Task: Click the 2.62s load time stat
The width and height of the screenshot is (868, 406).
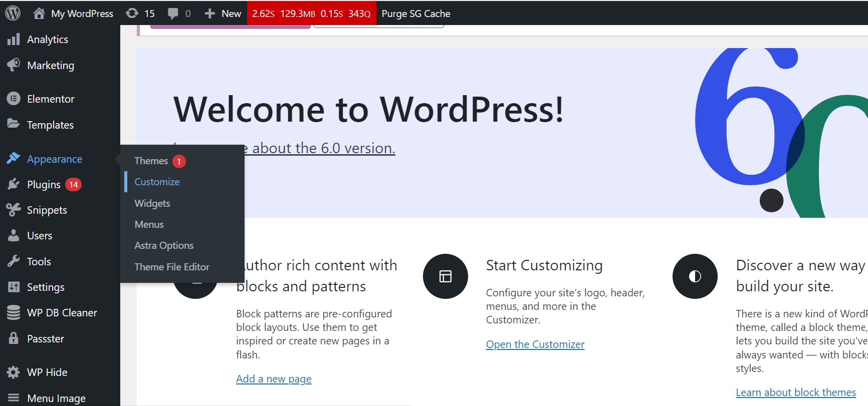Action: [x=263, y=14]
